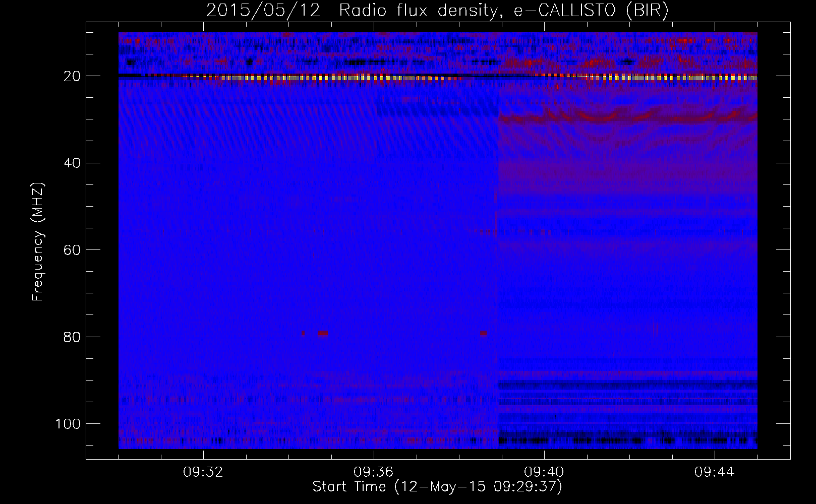816x504 pixels.
Task: Click the 09:32 time tick label
Action: click(203, 472)
